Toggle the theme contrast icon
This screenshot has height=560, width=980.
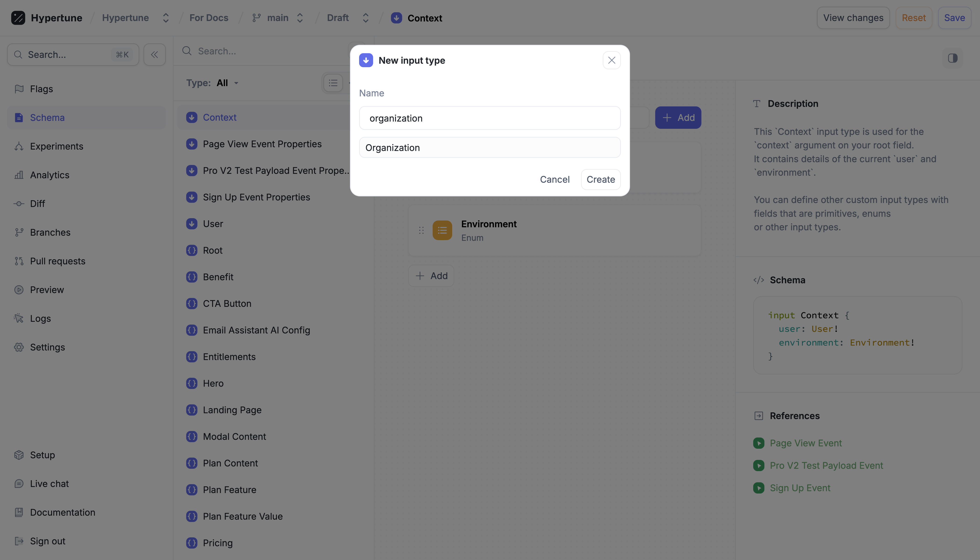point(952,58)
